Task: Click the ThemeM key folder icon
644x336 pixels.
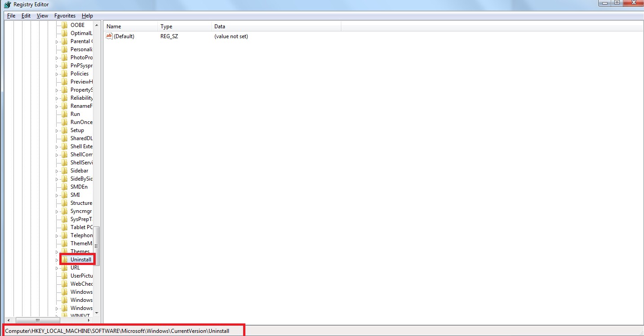Action: (x=65, y=243)
